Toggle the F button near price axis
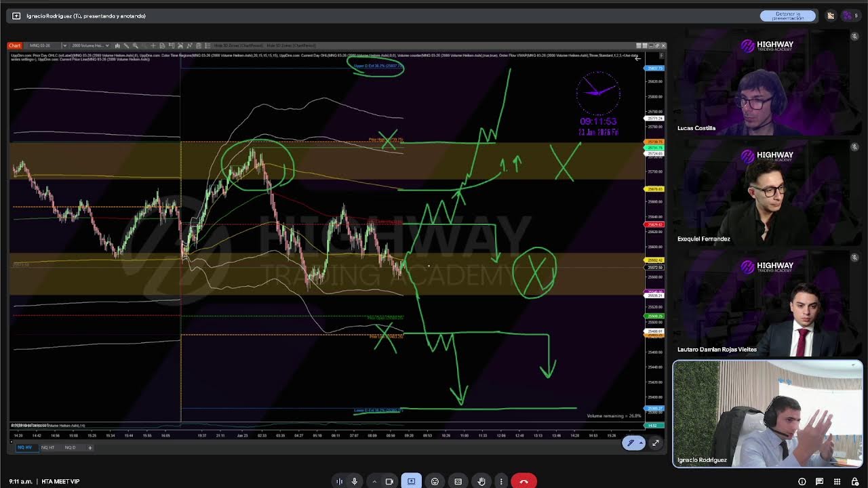 [x=661, y=56]
